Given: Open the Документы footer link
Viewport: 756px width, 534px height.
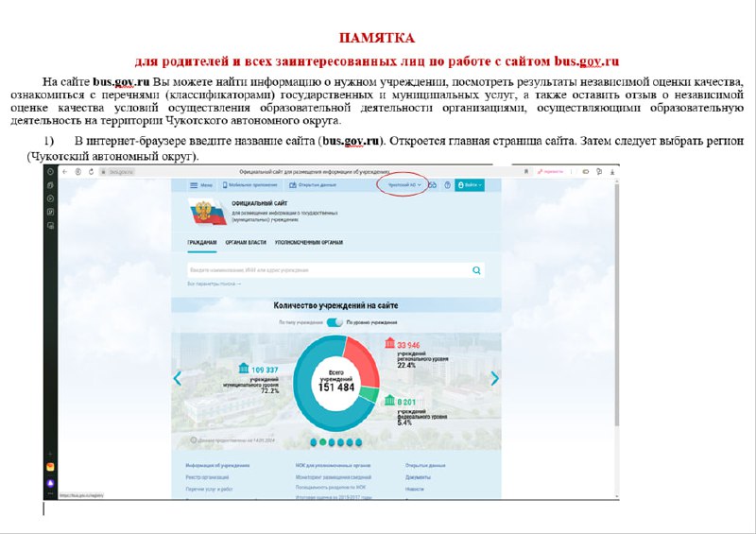Looking at the screenshot, I should click(x=418, y=477).
